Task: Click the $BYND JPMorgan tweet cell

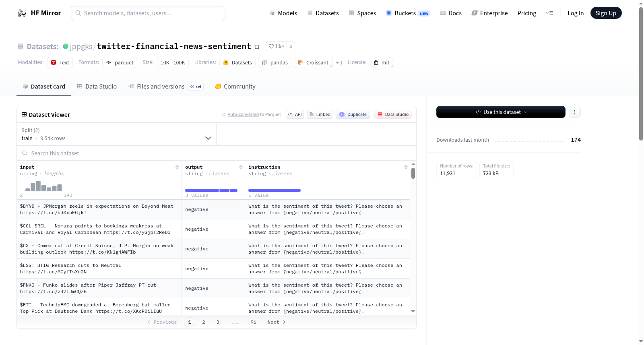Action: (99, 209)
